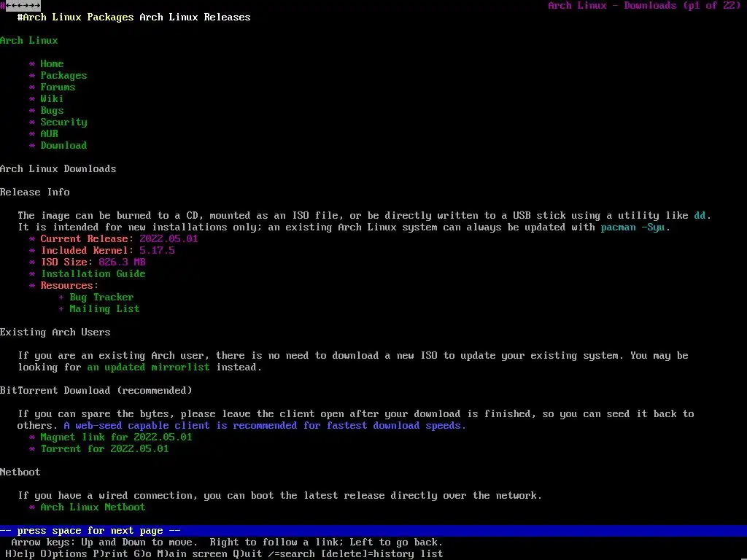Click the 'BitTorrent Download (recommended)' heading
The image size is (747, 560).
tap(96, 391)
